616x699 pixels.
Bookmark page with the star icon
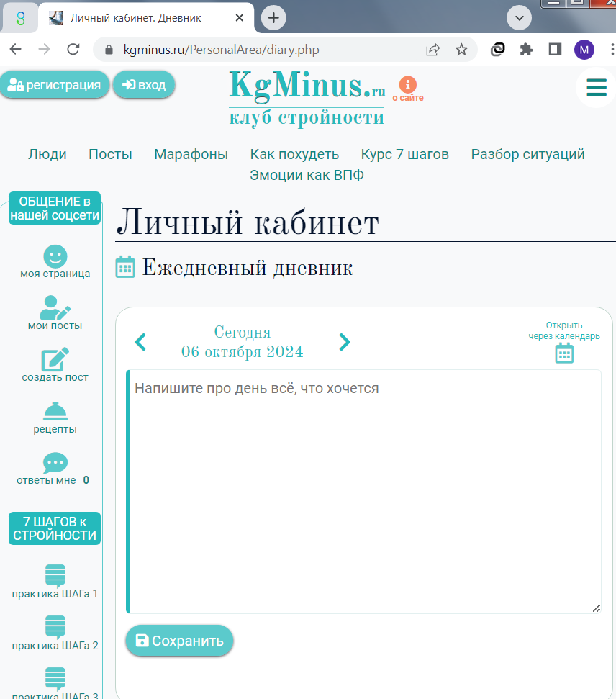point(461,50)
